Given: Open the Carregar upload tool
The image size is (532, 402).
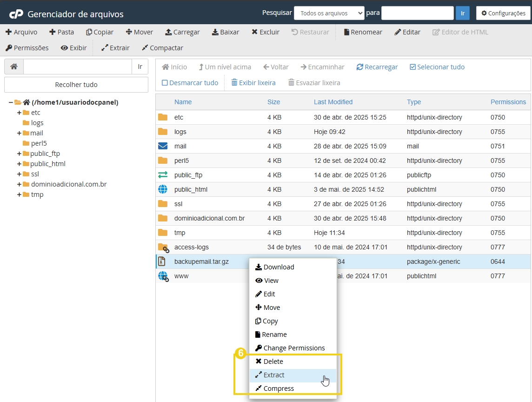Looking at the screenshot, I should pos(182,32).
